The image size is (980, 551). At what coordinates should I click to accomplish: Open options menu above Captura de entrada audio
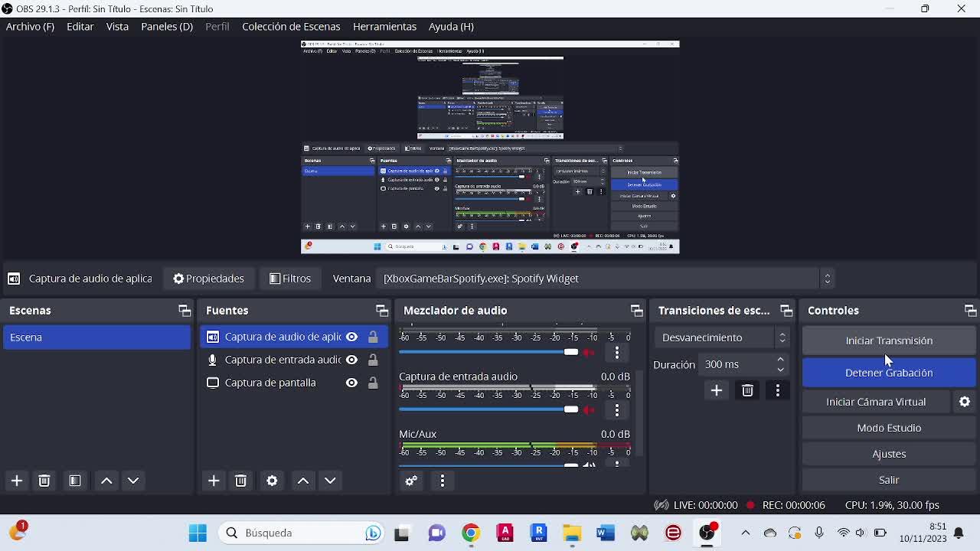tap(617, 352)
